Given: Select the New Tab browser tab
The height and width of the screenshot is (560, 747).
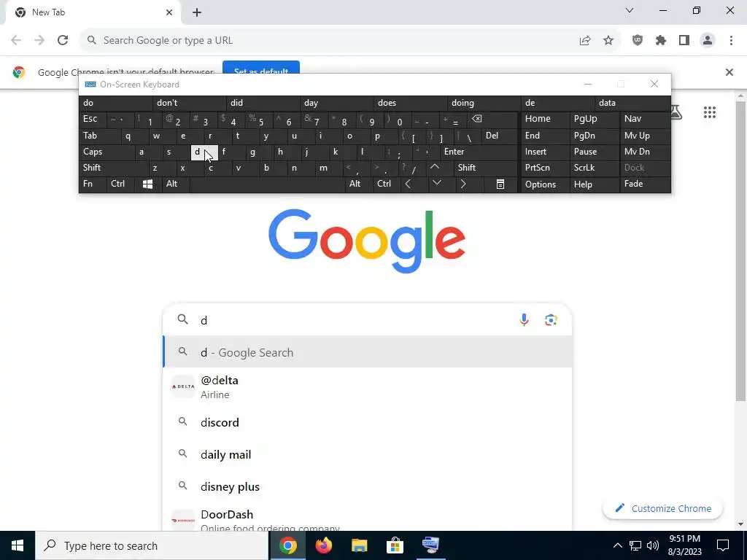Looking at the screenshot, I should pyautogui.click(x=93, y=13).
